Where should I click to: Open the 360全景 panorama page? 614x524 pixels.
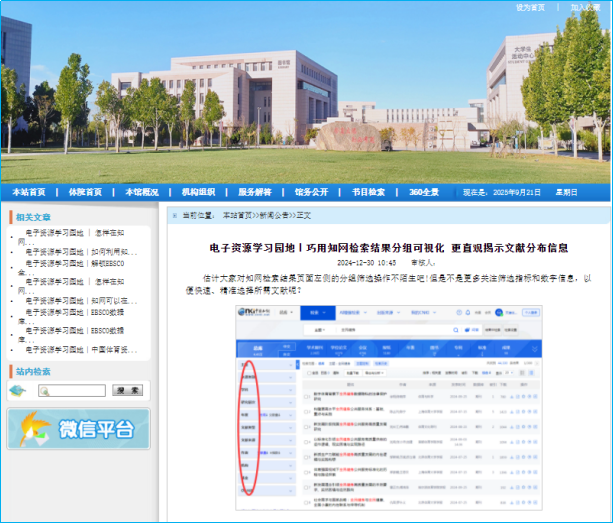coord(423,192)
